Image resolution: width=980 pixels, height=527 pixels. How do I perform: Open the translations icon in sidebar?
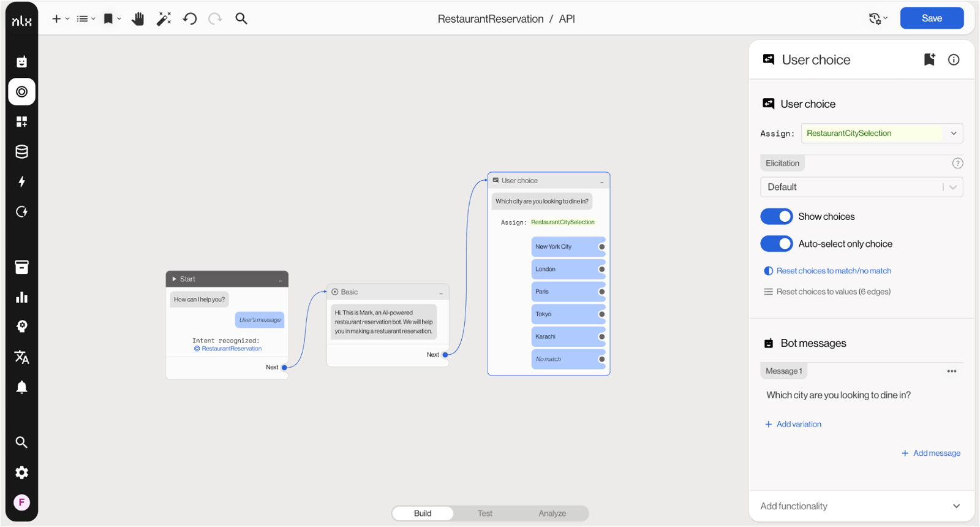[x=22, y=357]
